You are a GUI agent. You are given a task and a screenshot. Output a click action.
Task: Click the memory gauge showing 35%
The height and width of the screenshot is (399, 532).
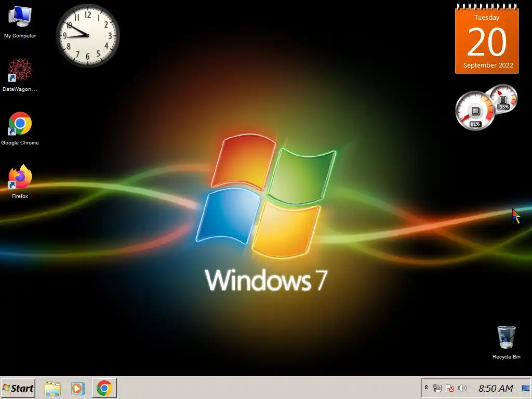[x=503, y=99]
